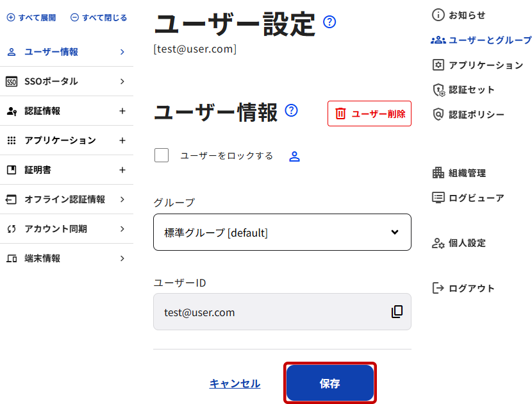532x404 pixels.
Task: Click the 保存 save button
Action: [x=329, y=383]
